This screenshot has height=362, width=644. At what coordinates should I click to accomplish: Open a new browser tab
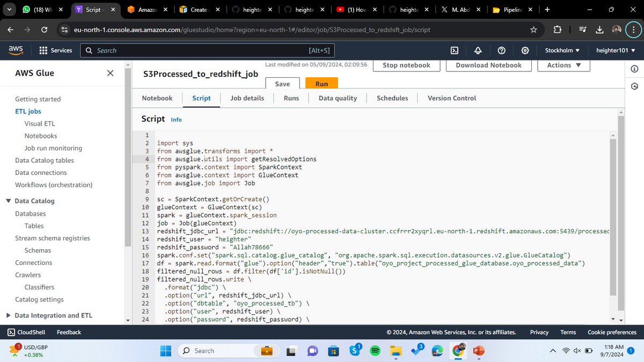point(547,10)
